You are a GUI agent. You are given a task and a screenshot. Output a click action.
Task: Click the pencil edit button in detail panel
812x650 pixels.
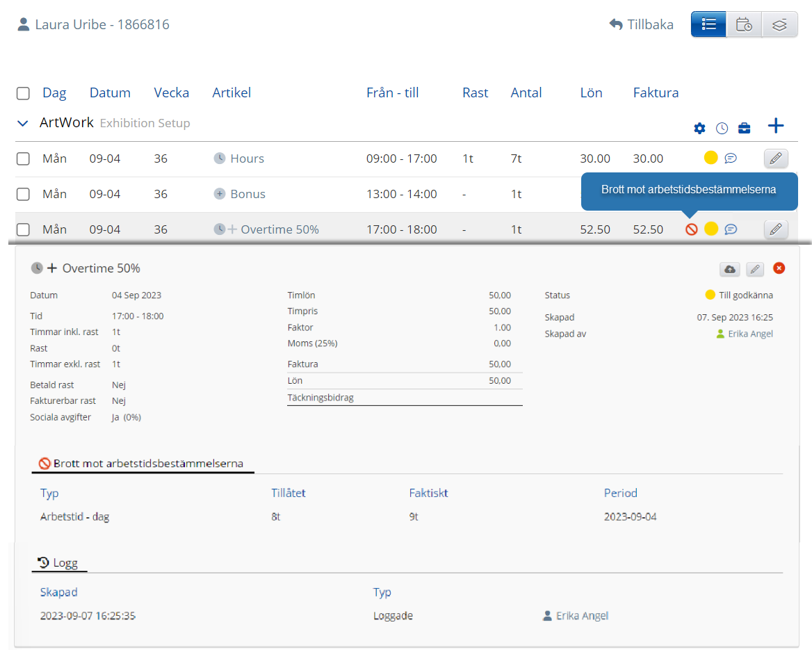tap(755, 269)
